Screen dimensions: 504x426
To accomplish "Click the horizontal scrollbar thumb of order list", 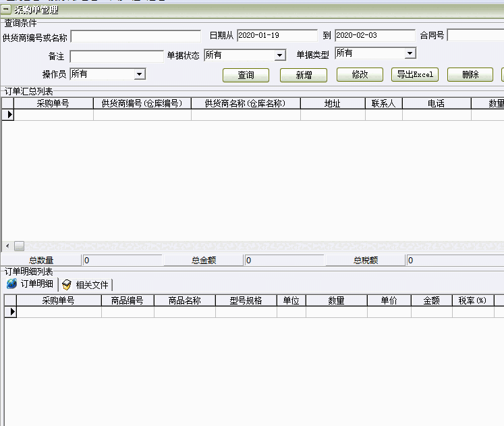I will (19, 246).
